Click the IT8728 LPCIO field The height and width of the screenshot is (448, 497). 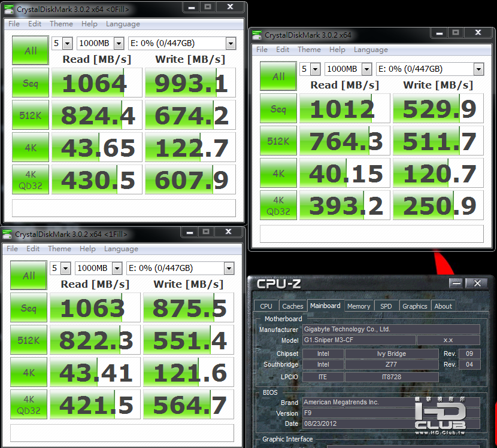click(x=392, y=377)
